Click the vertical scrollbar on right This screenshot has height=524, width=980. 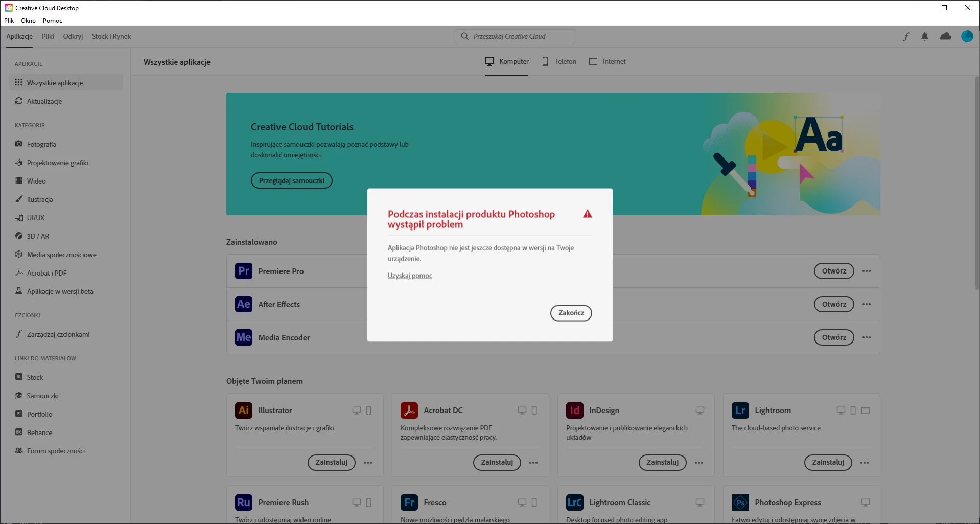coord(977,184)
